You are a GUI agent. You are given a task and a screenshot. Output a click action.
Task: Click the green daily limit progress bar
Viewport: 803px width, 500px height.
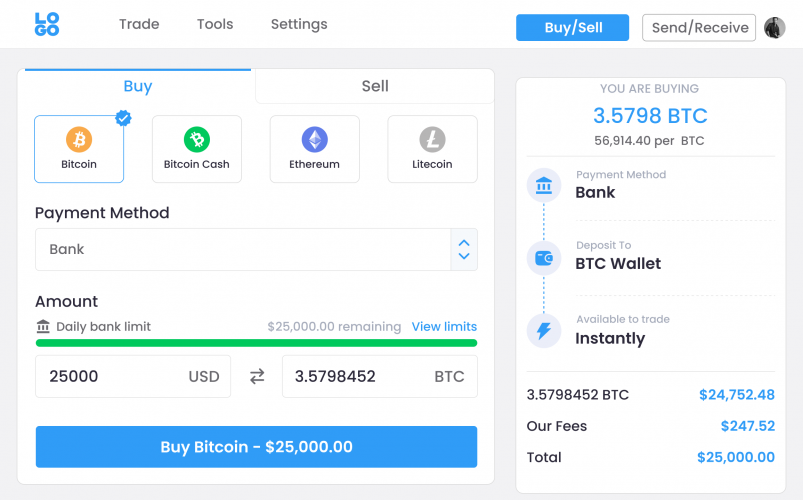256,343
